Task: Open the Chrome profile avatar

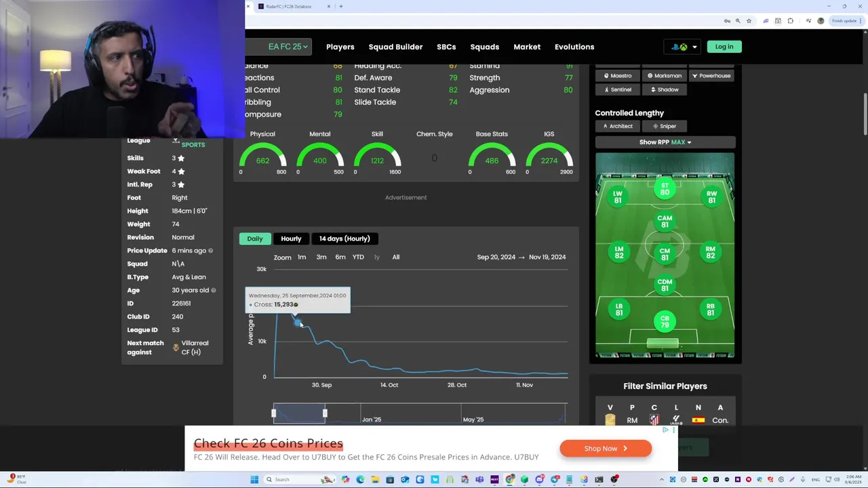Action: [x=821, y=21]
